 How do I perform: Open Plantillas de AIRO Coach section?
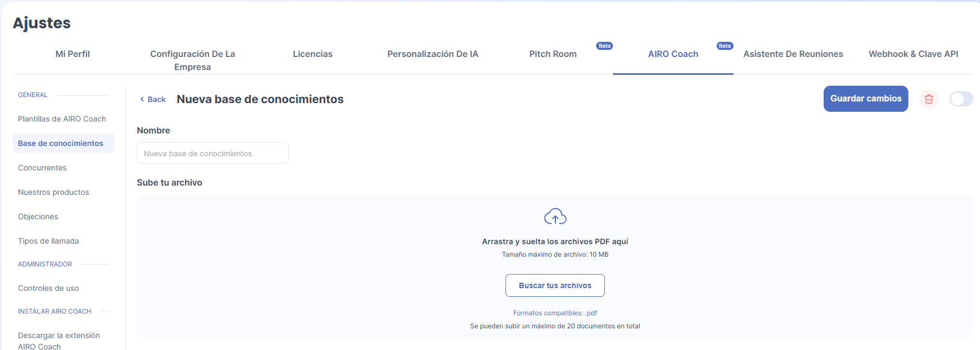tap(62, 119)
